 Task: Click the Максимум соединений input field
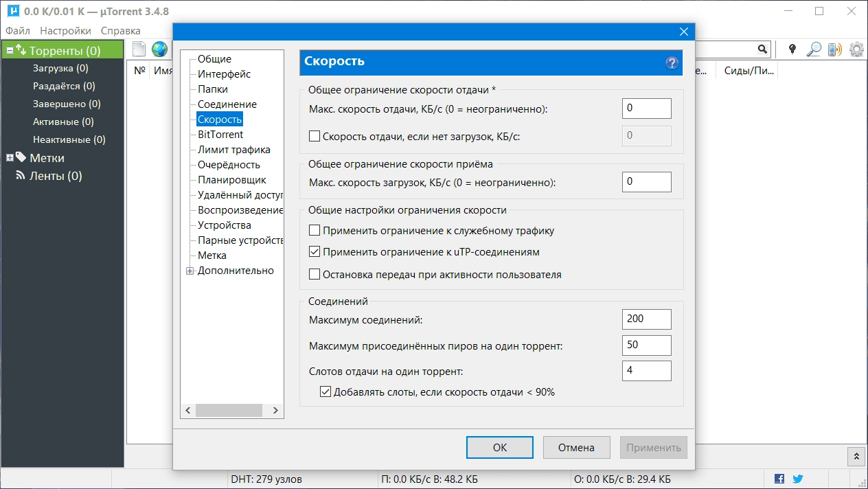tap(646, 319)
